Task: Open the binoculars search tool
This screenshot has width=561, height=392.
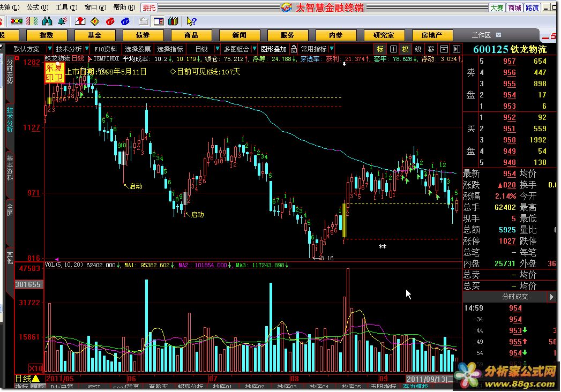Action: [x=47, y=21]
